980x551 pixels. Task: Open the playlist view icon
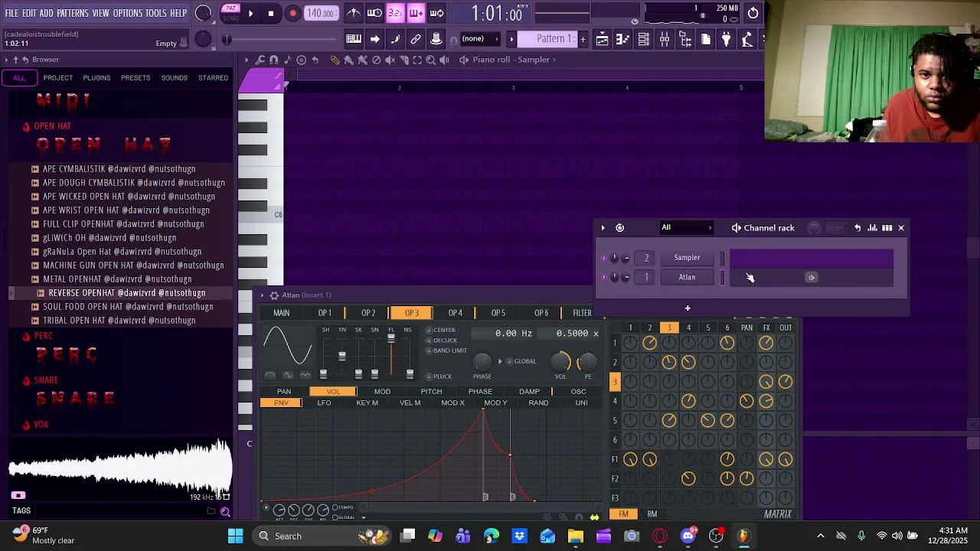click(602, 39)
